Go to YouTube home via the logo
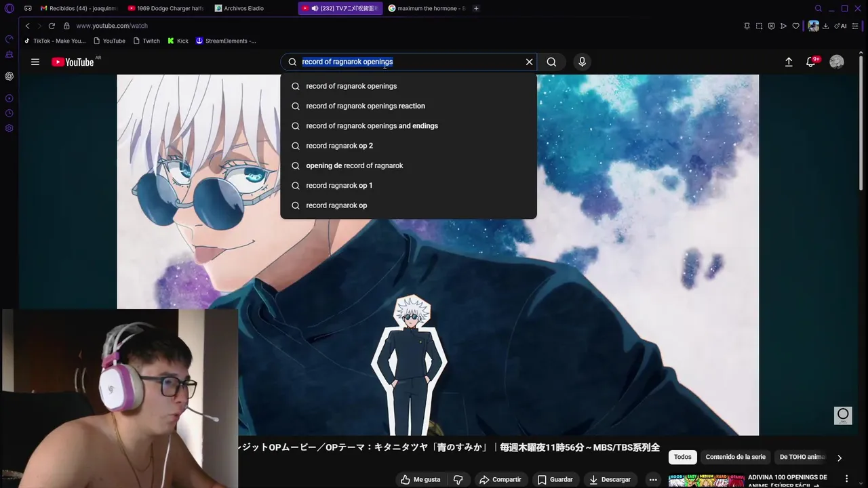This screenshot has height=488, width=868. 73,62
